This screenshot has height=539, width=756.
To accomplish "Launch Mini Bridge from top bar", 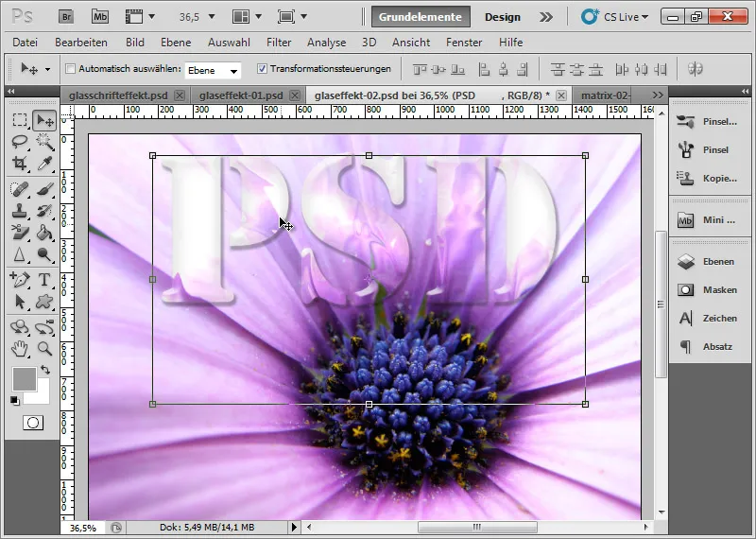I will 100,17.
